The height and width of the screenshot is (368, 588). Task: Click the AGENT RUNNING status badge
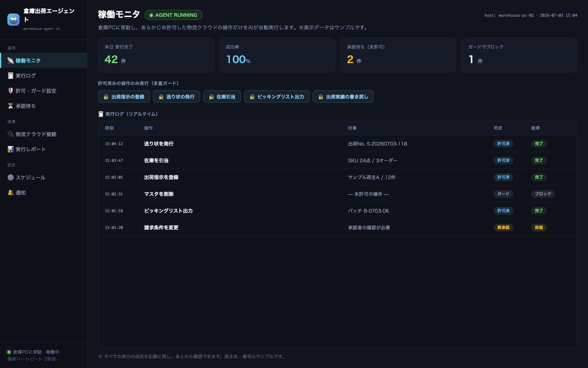point(174,15)
